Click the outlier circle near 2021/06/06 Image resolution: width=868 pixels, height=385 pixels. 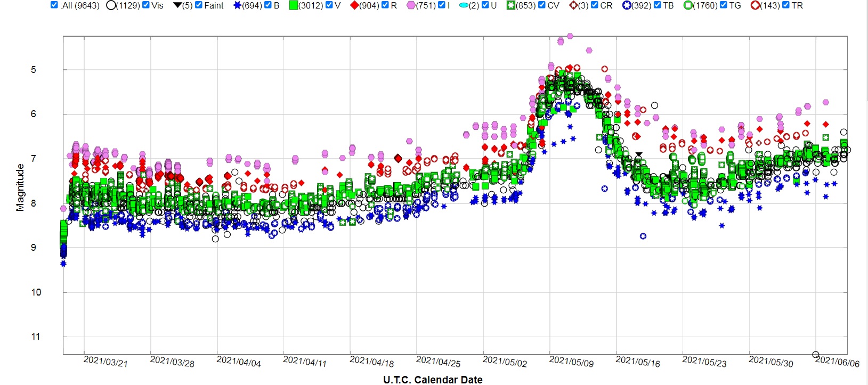pyautogui.click(x=816, y=355)
